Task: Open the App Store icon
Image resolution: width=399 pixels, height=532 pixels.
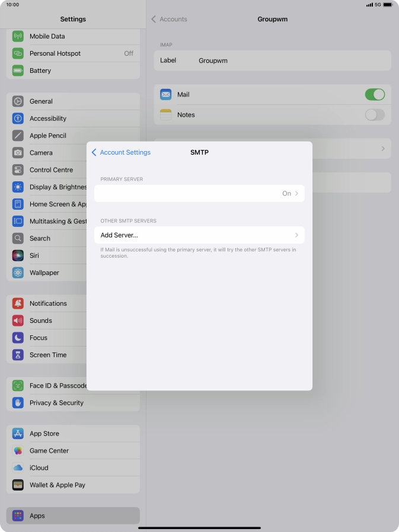Action: [18, 434]
